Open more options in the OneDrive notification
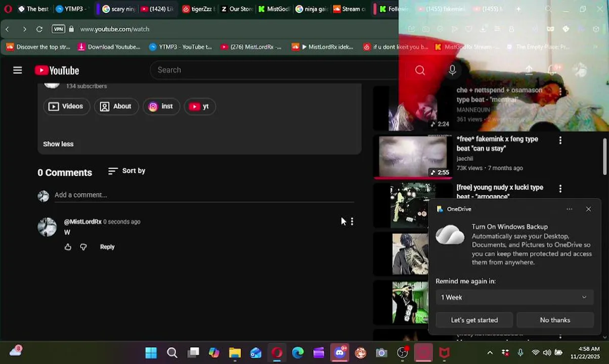This screenshot has height=364, width=609. [570, 209]
